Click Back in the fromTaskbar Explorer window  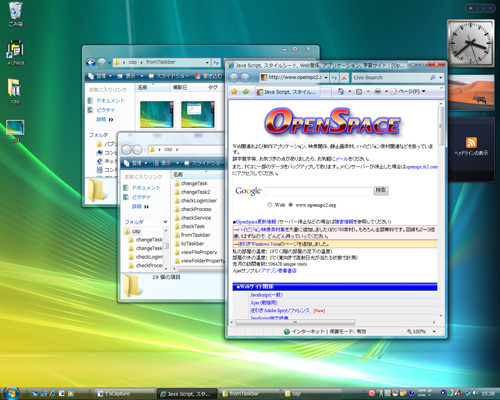tap(91, 62)
